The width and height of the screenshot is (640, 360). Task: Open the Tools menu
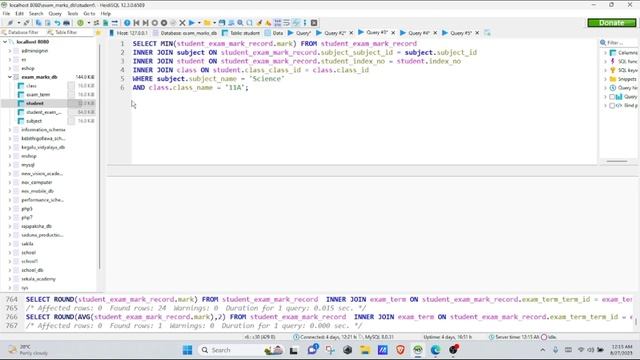pos(72,13)
